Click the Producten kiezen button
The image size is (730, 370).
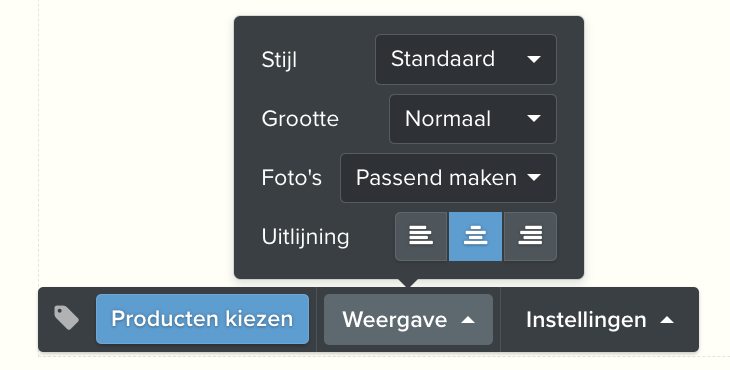pyautogui.click(x=202, y=319)
